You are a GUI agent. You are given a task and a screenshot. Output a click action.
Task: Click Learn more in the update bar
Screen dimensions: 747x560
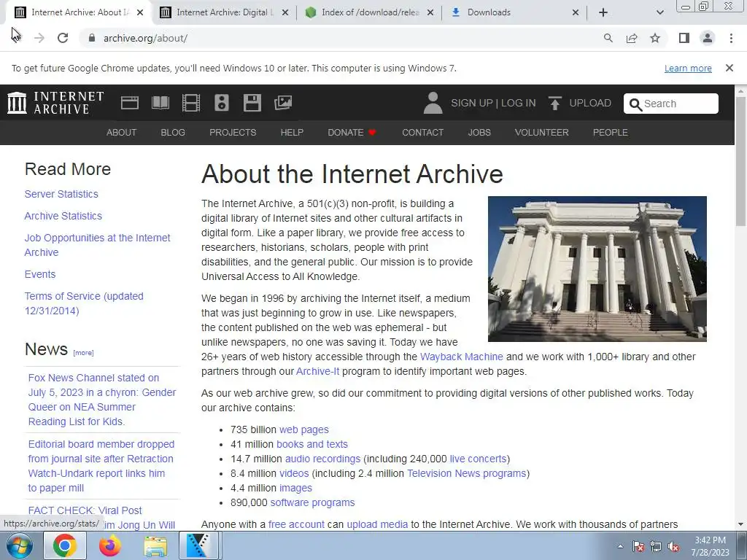(x=688, y=68)
